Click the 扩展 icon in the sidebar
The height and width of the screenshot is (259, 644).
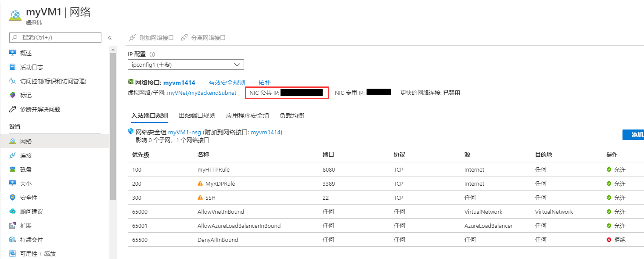pos(13,226)
